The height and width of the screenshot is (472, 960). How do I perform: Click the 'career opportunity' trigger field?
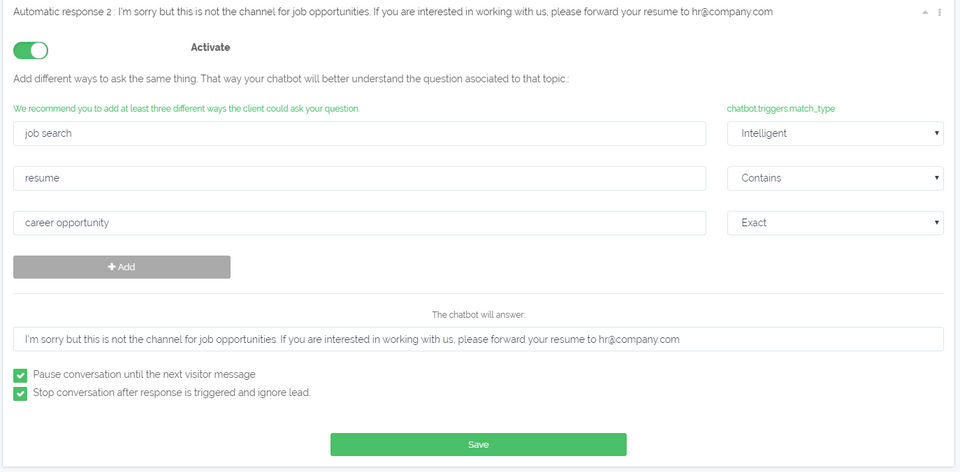pos(360,223)
